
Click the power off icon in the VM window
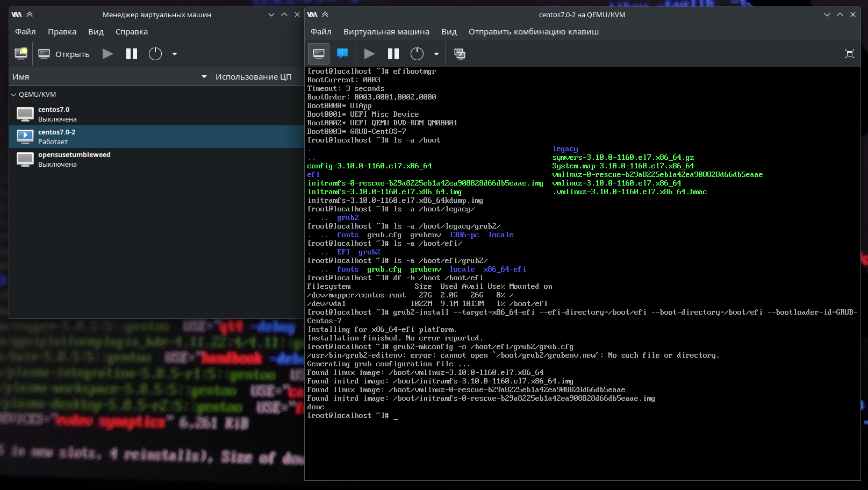417,54
